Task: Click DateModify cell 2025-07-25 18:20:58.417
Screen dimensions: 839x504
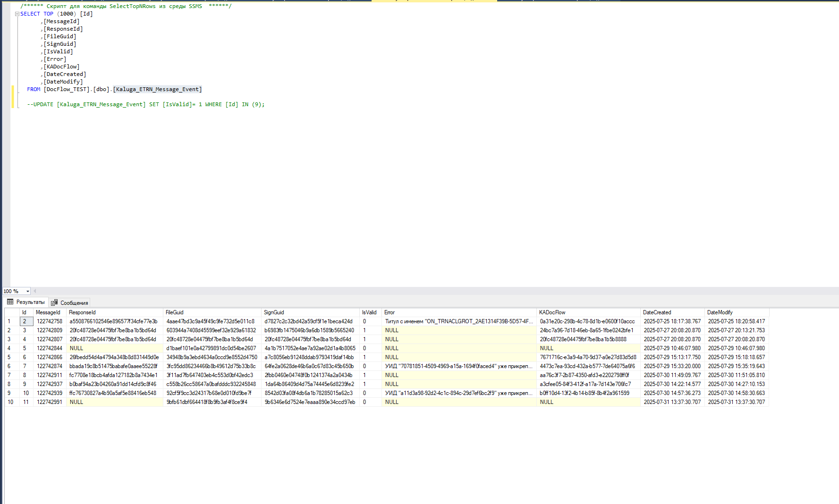Action: pyautogui.click(x=737, y=321)
